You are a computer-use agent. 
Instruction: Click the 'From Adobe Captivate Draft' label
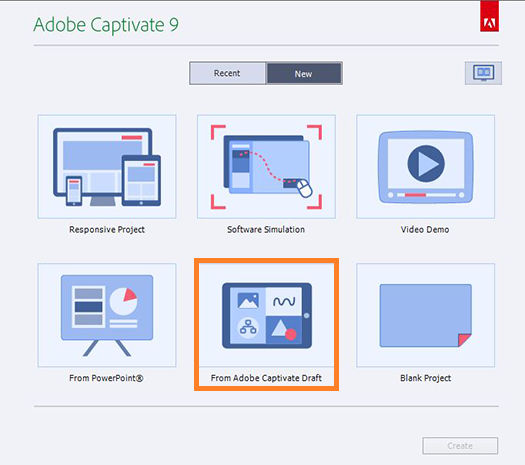266,378
